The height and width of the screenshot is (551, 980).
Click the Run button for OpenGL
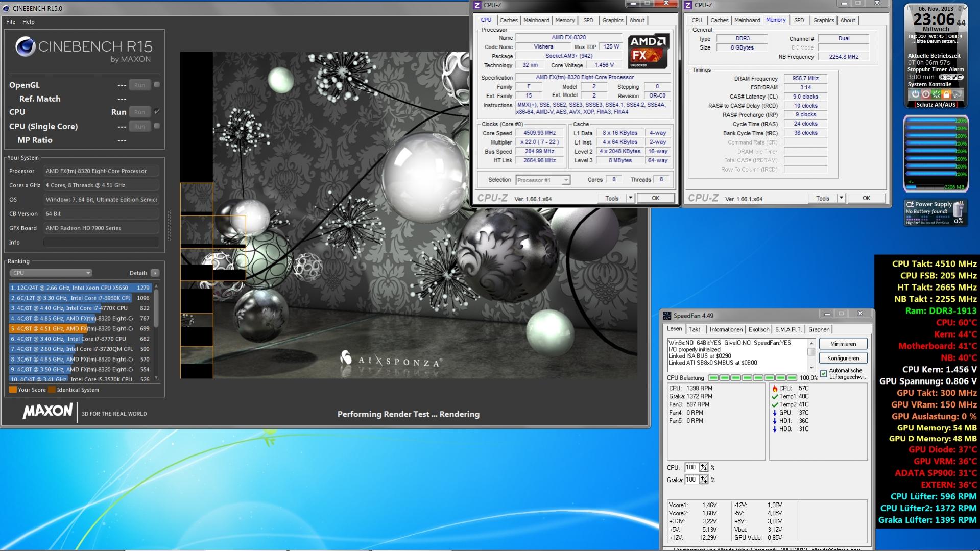[139, 85]
